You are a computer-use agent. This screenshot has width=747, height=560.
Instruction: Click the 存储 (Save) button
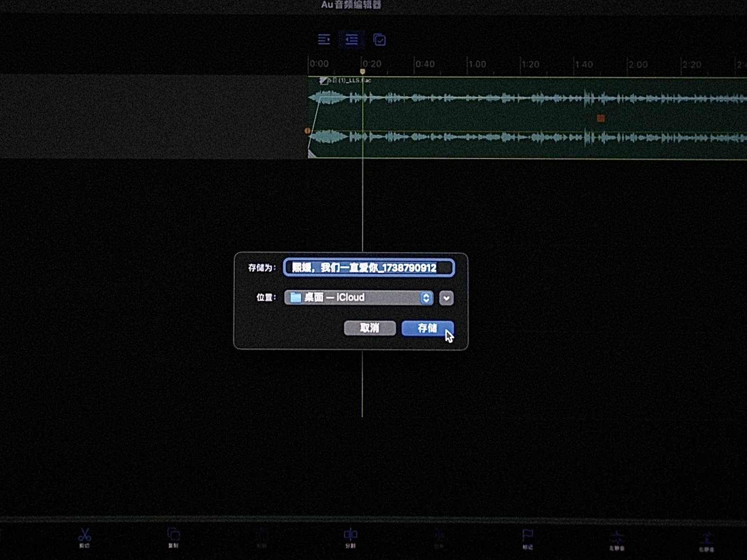(x=427, y=328)
